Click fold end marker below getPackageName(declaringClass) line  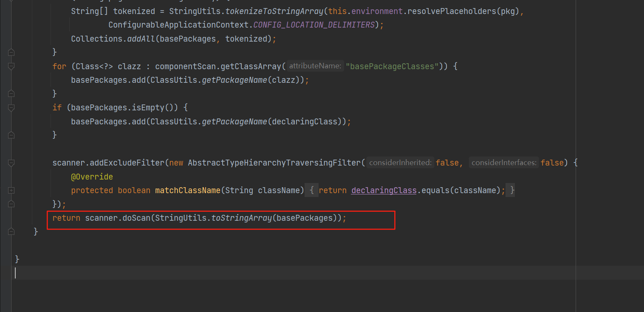coord(11,135)
